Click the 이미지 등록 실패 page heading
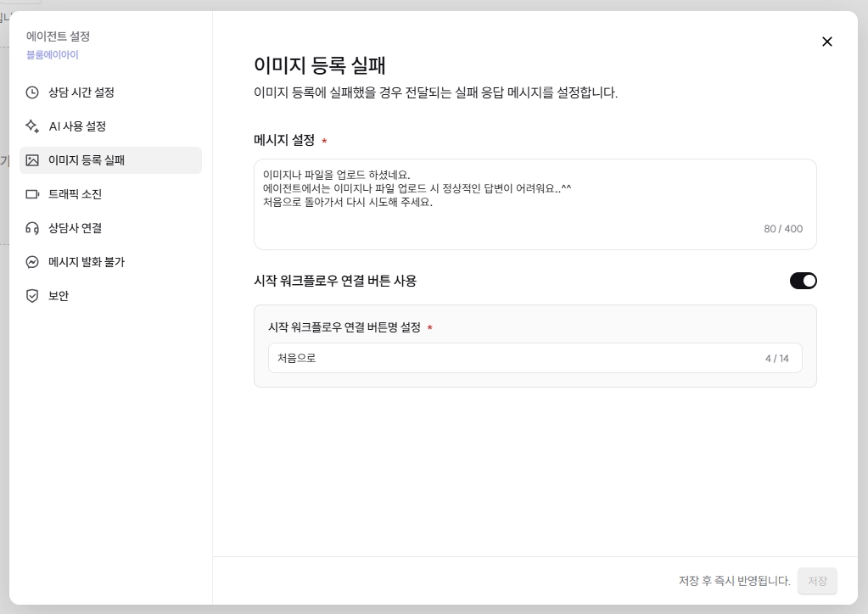This screenshot has height=614, width=868. point(319,65)
